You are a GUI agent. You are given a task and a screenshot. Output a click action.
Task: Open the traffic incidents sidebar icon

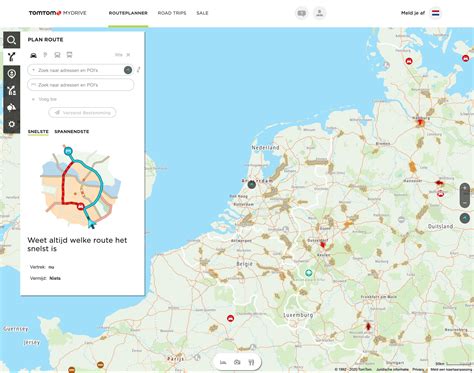tap(12, 107)
